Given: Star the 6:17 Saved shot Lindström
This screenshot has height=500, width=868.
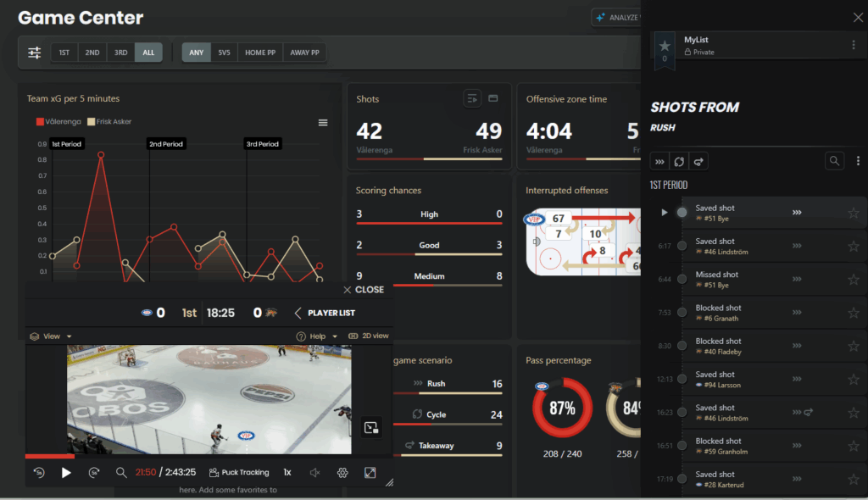Looking at the screenshot, I should (x=854, y=246).
